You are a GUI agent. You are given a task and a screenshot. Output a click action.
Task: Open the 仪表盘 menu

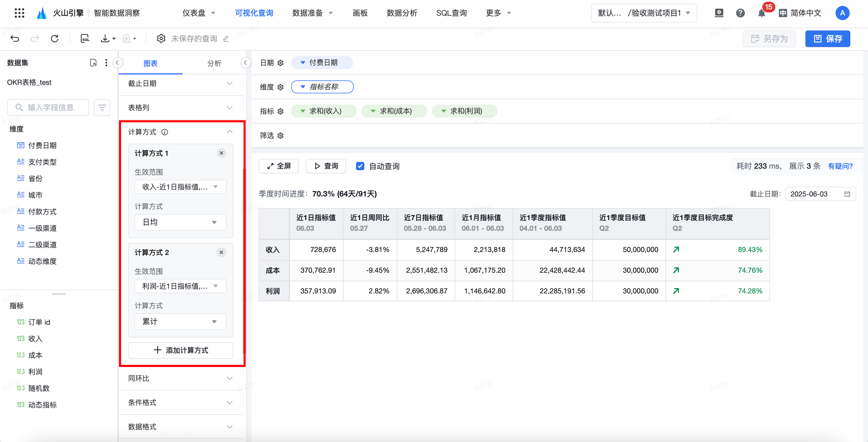pos(198,13)
